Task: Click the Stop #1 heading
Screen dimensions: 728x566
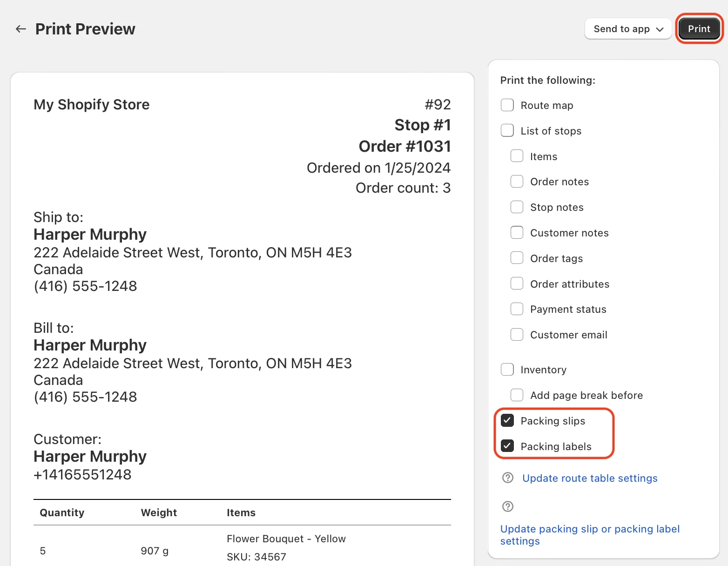Action: tap(423, 125)
